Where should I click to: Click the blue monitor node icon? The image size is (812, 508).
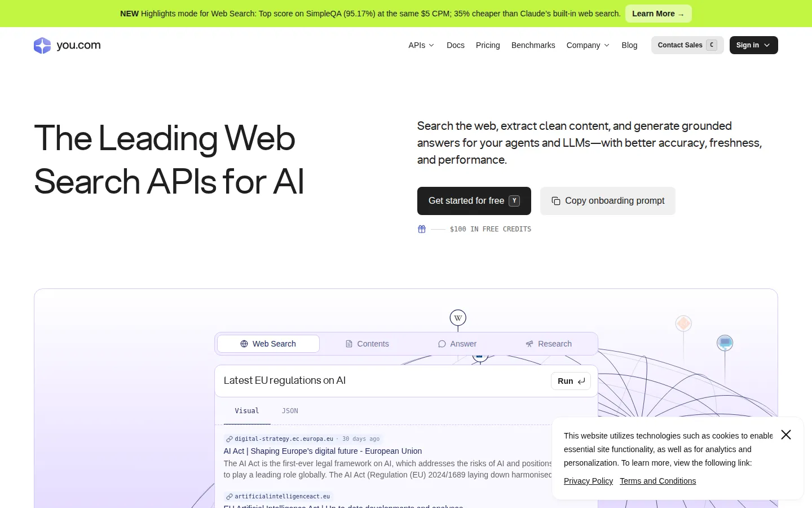[x=725, y=343]
